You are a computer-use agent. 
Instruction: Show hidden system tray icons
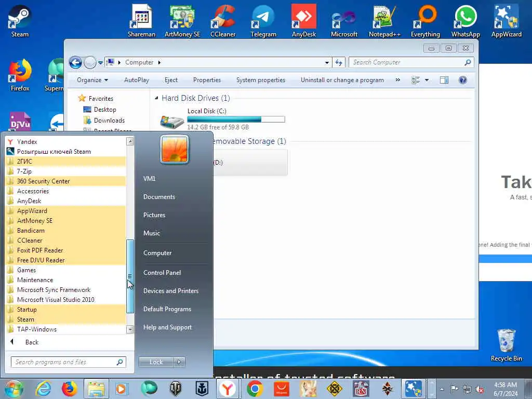click(442, 389)
